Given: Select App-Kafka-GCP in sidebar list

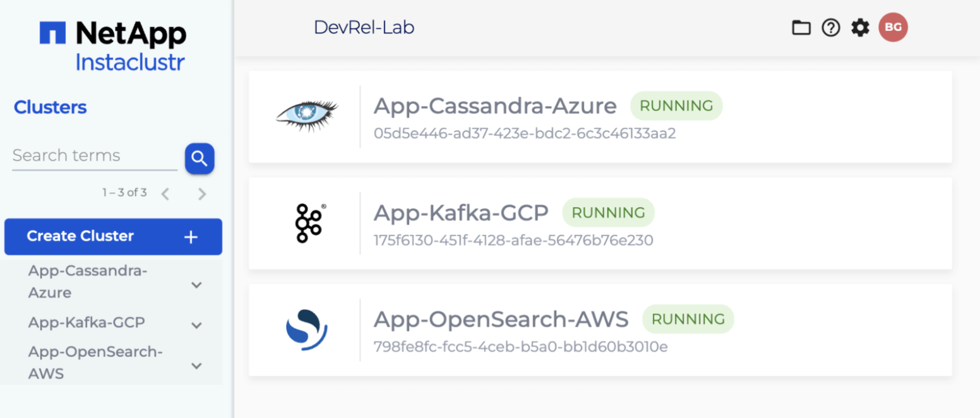Looking at the screenshot, I should pos(87,323).
